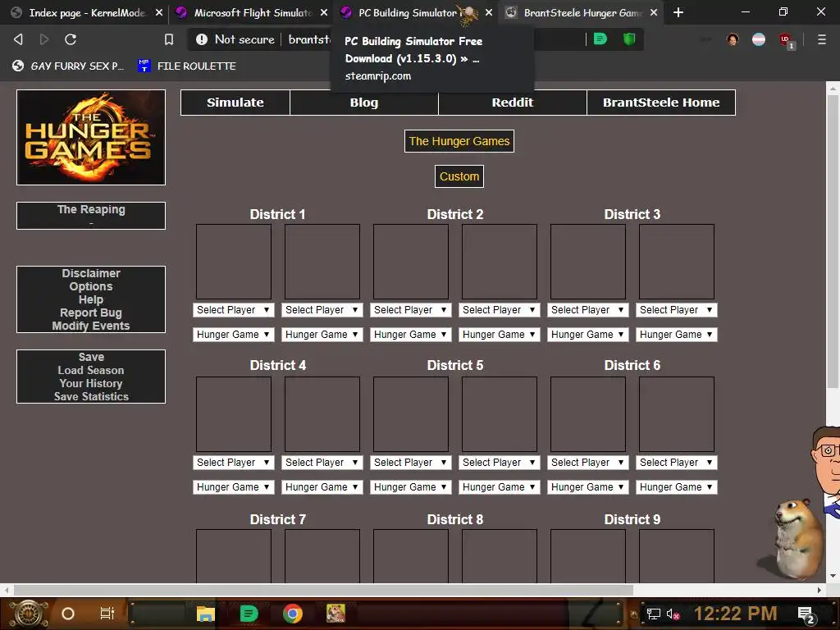
Task: Click the Custom button
Action: pyautogui.click(x=459, y=176)
